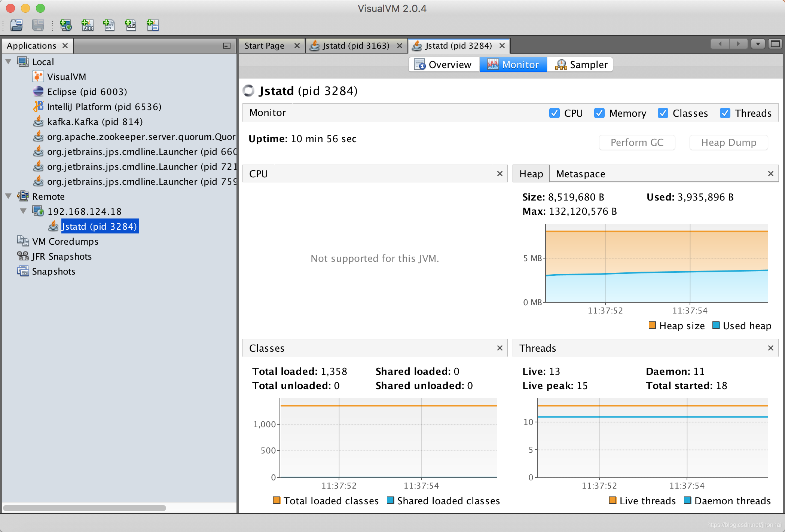The height and width of the screenshot is (532, 785).
Task: Uncheck the CPU monitor checkbox
Action: point(554,113)
